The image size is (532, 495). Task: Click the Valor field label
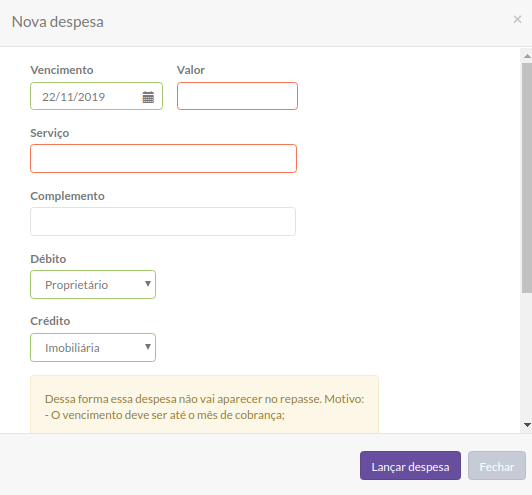click(191, 70)
